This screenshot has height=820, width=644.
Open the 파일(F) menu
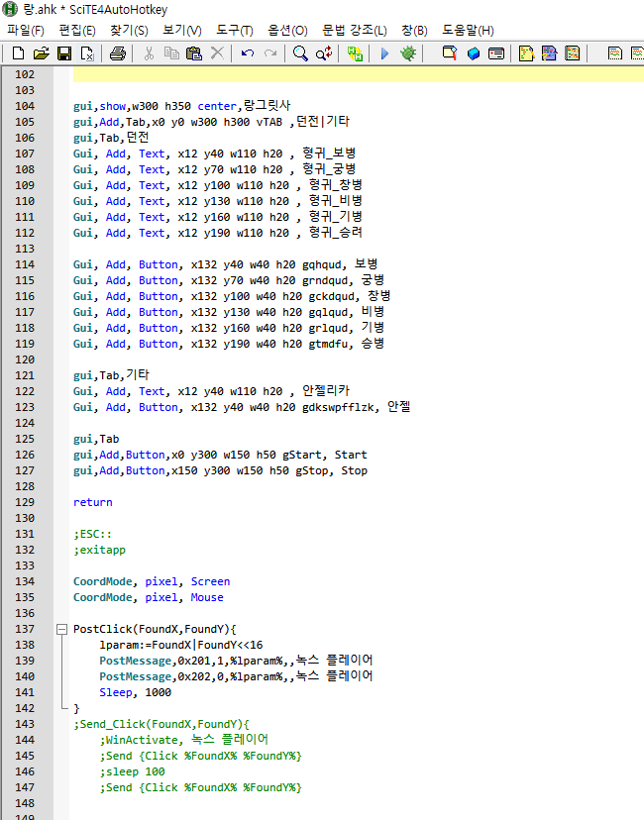click(x=26, y=31)
